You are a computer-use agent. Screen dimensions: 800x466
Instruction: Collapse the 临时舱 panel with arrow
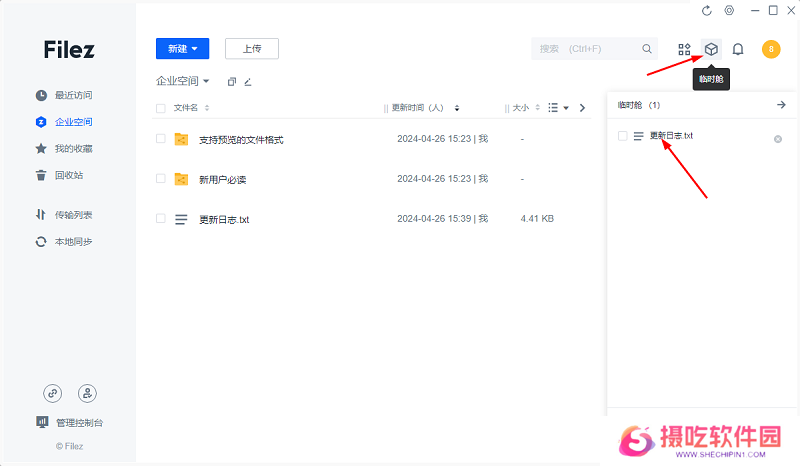(781, 105)
